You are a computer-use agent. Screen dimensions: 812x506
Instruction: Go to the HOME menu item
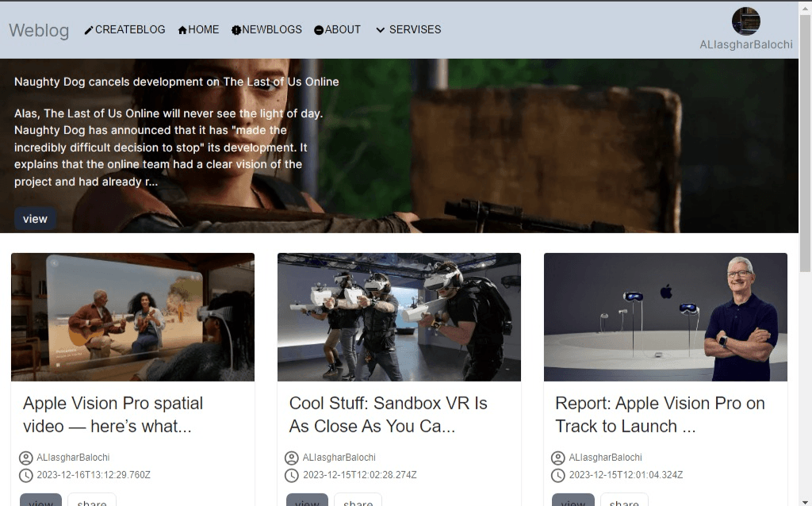pos(204,29)
